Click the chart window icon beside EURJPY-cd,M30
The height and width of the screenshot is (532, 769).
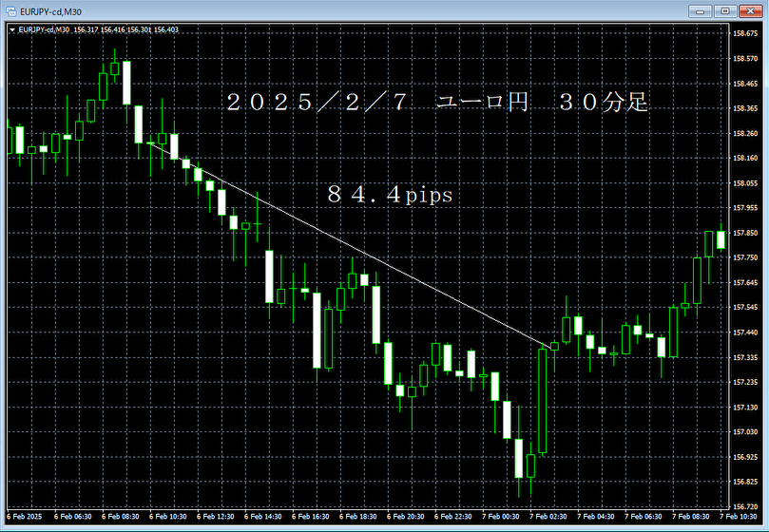[10, 11]
